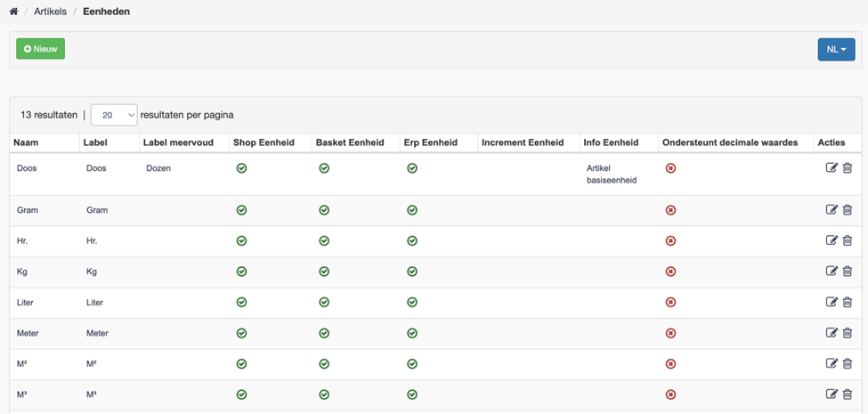Sort by the Naam column header
868x414 pixels.
click(26, 142)
